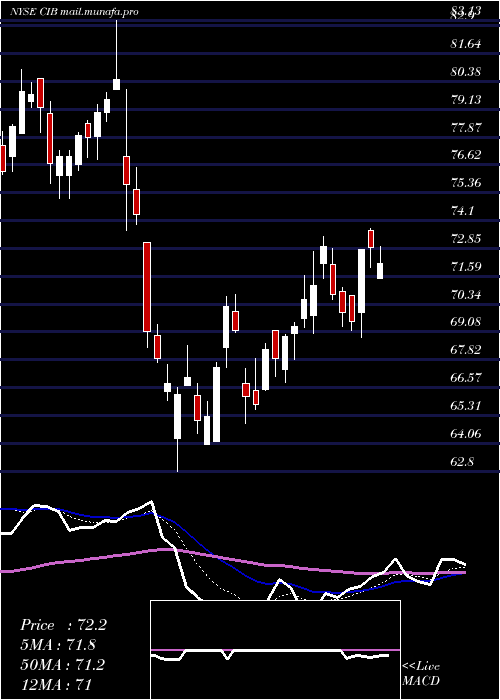Click the 69.08 price axis label
Image resolution: width=500 pixels, height=700 pixels.
(x=466, y=322)
